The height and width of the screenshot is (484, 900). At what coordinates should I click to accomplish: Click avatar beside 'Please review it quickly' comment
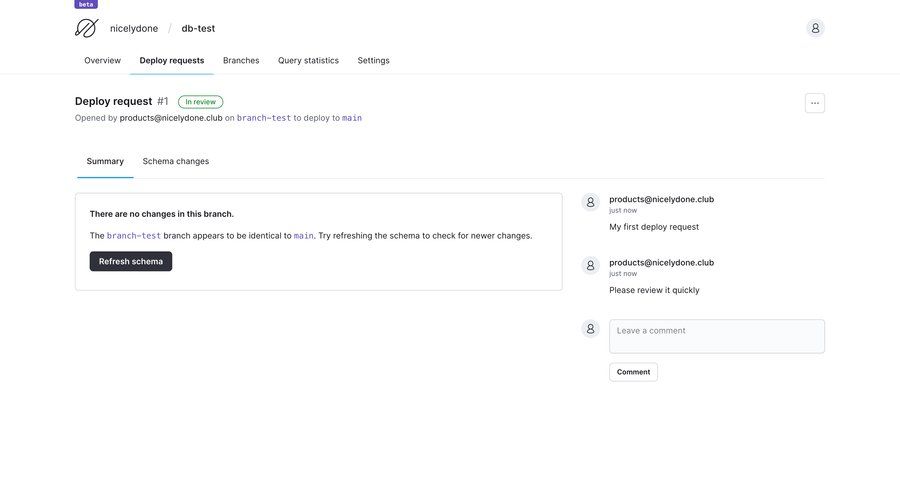(591, 265)
